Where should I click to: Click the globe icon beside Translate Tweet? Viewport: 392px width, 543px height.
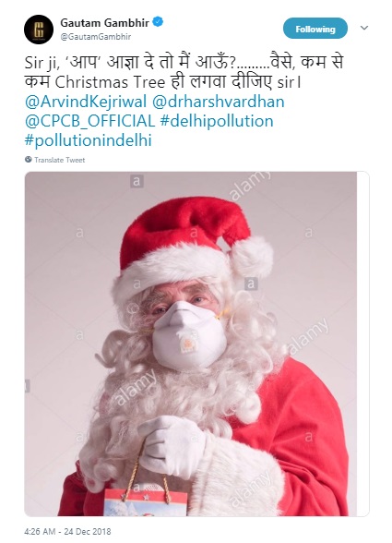[29, 160]
